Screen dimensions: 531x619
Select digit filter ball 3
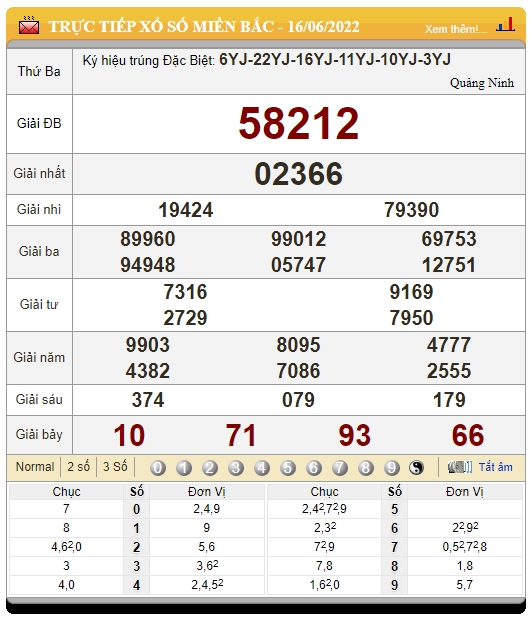tap(236, 468)
